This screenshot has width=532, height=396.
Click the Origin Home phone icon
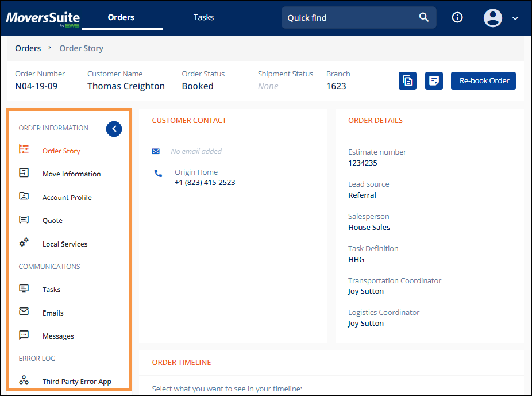tap(158, 173)
